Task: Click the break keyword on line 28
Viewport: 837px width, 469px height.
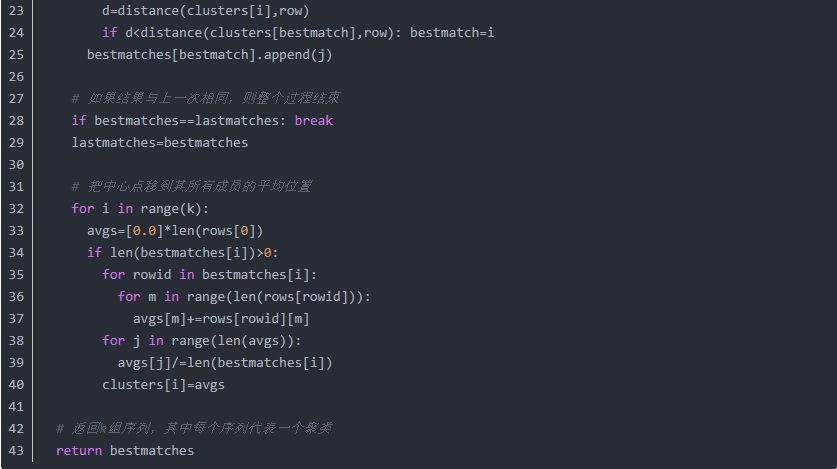Action: pyautogui.click(x=314, y=120)
